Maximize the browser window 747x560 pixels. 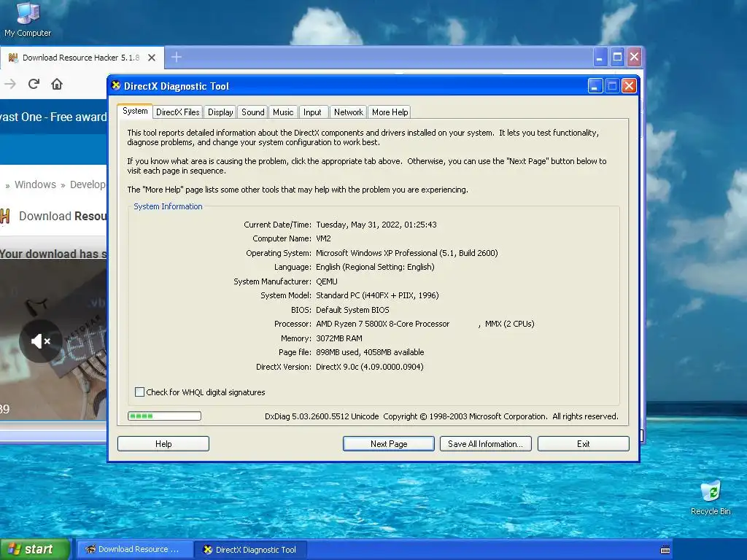[x=617, y=58]
